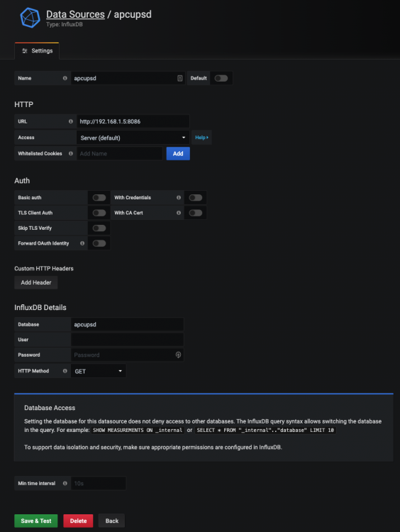Enable With CA Cert toggle
Screen dimensions: 400x532
[x=196, y=213]
